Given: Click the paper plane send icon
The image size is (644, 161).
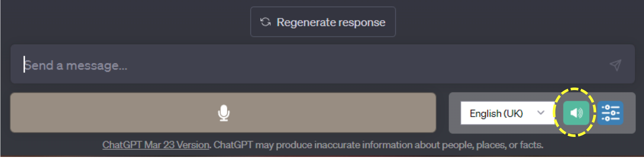Looking at the screenshot, I should coord(615,65).
